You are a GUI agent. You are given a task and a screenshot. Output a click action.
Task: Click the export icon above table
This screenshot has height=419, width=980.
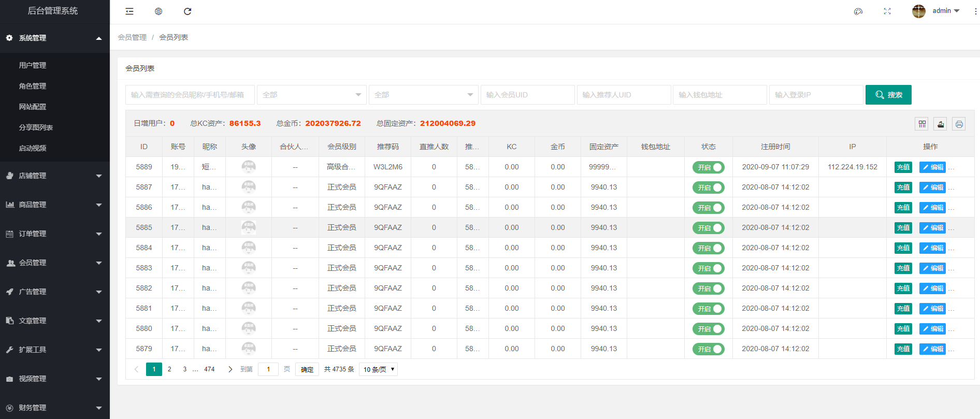point(941,124)
